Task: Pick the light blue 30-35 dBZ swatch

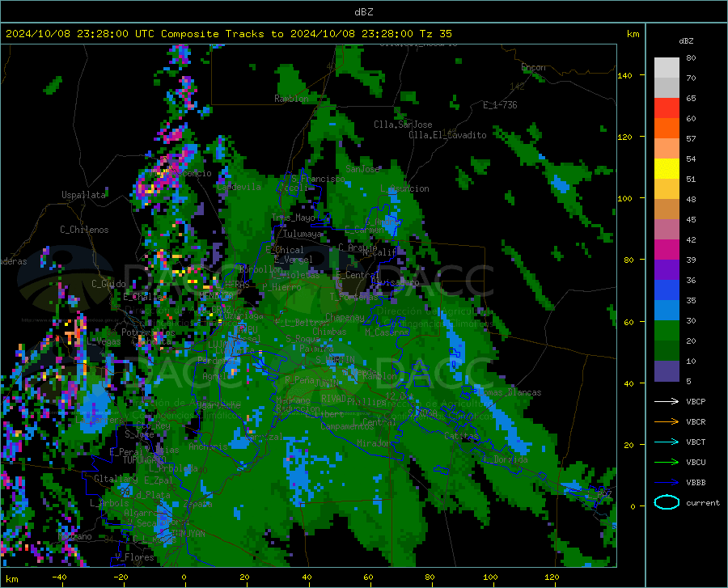Action: [667, 311]
